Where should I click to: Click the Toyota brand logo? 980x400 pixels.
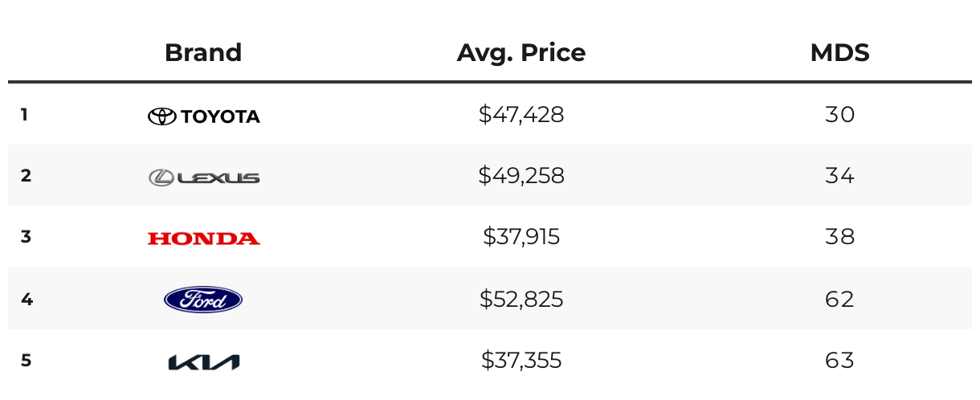click(203, 116)
